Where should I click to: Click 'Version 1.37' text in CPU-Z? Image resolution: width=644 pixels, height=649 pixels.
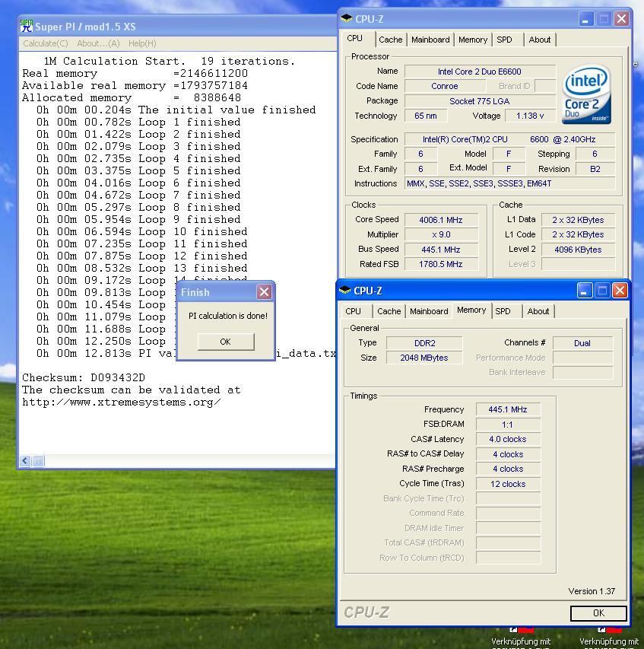[592, 591]
